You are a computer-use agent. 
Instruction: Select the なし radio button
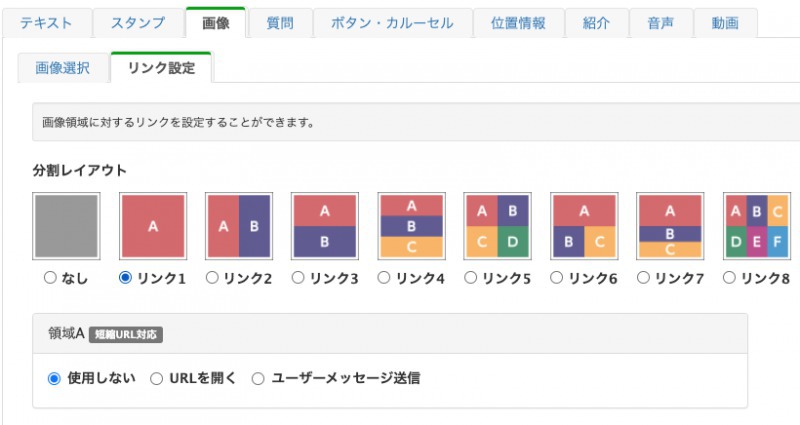coord(49,278)
